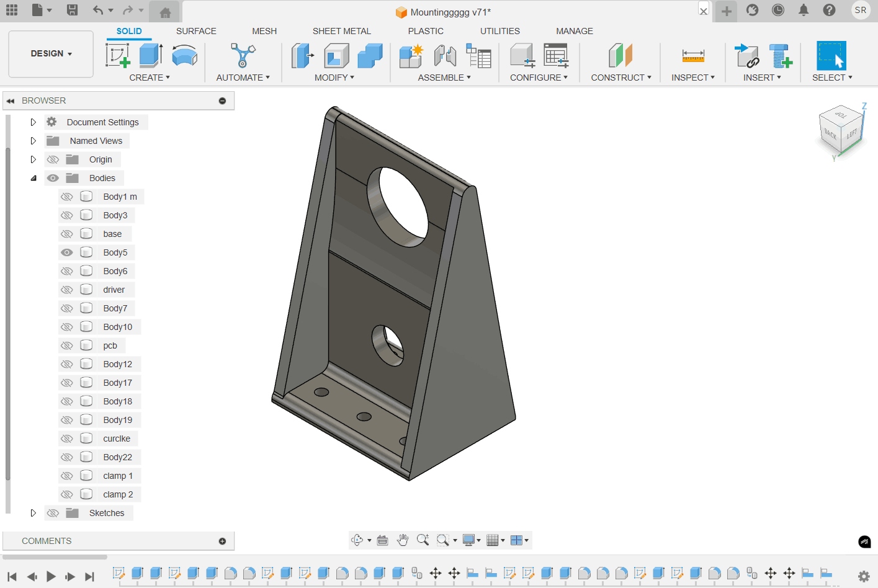Expand the Document Settings node

33,122
